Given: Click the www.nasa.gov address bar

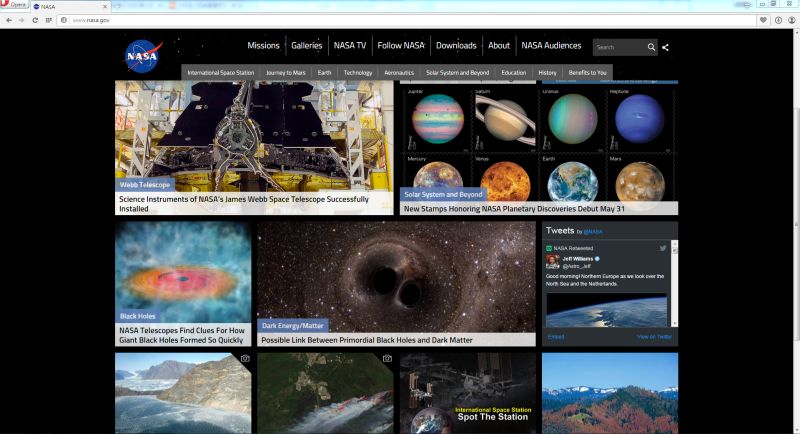Looking at the screenshot, I should [x=408, y=20].
